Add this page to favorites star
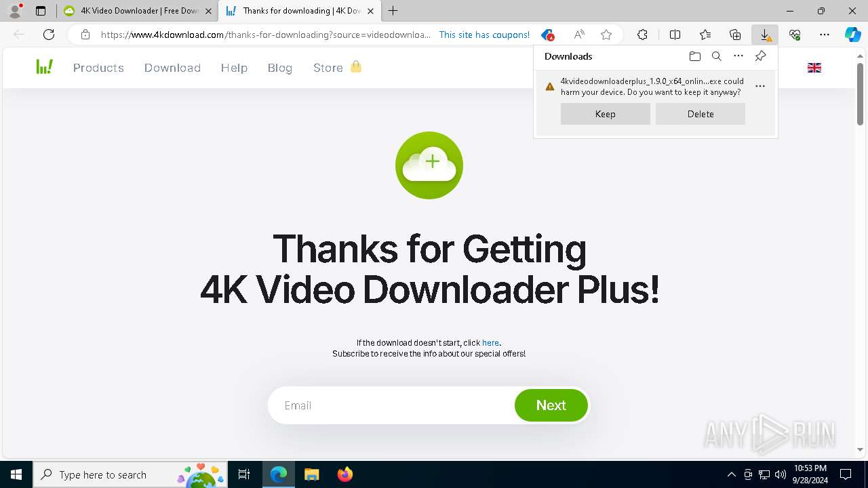The image size is (868, 488). coord(606,35)
